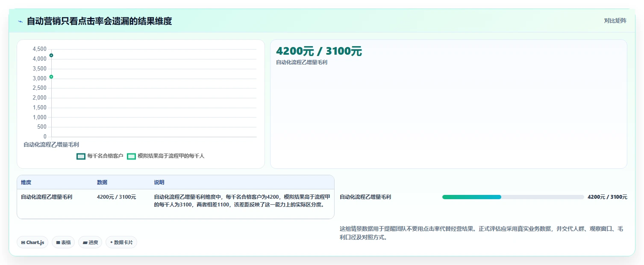Screen dimensions: 644x265
Task: Click the lightning icon beside the title
Action: (x=20, y=21)
